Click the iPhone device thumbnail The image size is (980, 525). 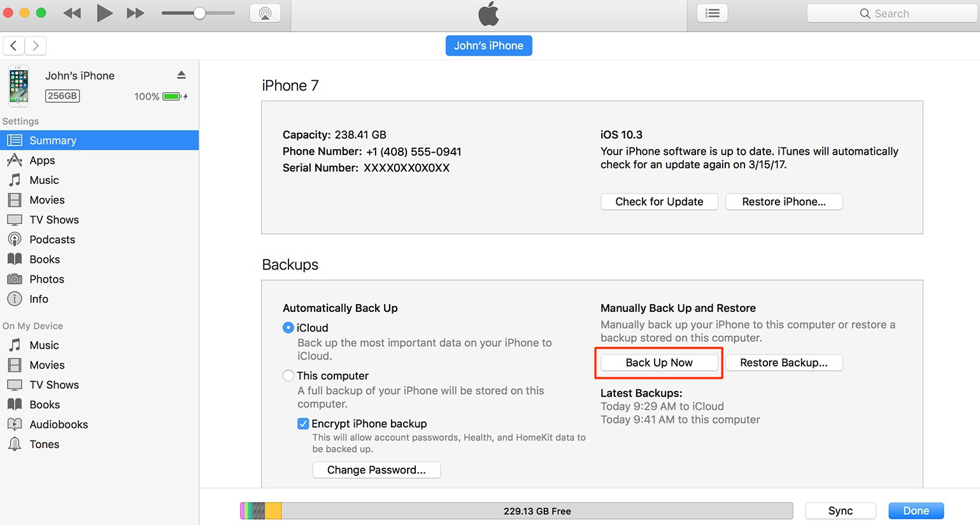[x=18, y=86]
